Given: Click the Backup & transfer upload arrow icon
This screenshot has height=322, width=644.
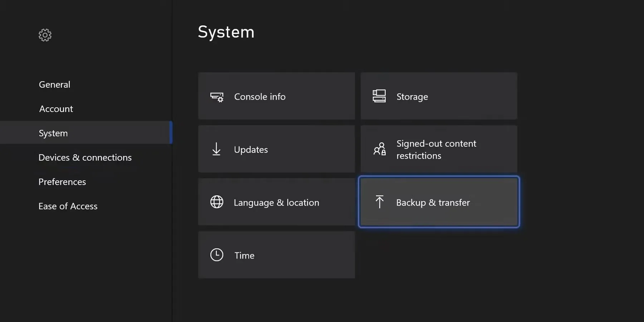Looking at the screenshot, I should pyautogui.click(x=379, y=202).
